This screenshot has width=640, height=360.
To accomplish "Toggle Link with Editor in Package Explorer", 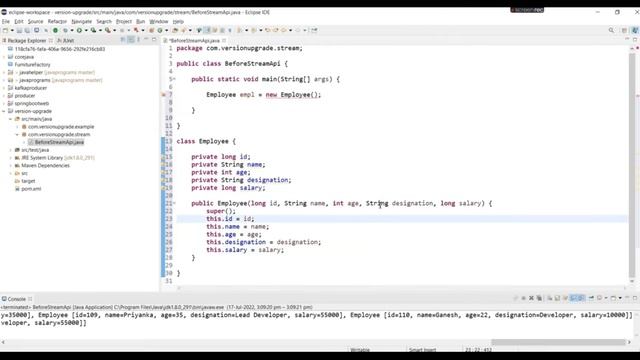I will tap(131, 40).
